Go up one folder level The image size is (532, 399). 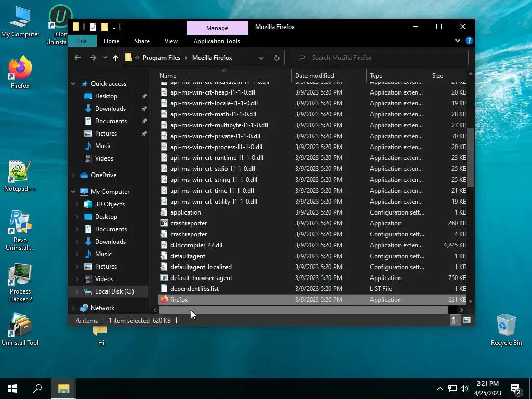coord(116,58)
